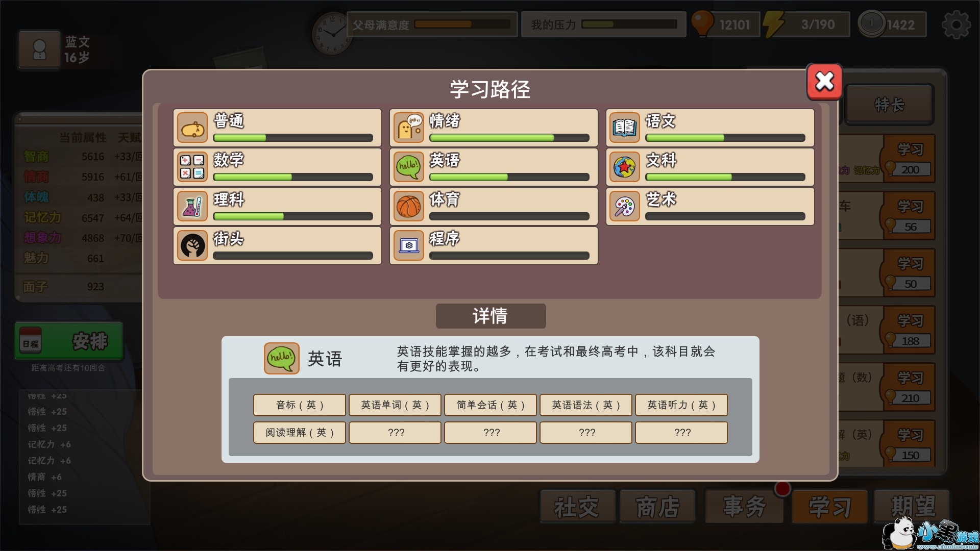980x551 pixels.
Task: Select the 街头 fist icon
Action: pyautogui.click(x=192, y=245)
